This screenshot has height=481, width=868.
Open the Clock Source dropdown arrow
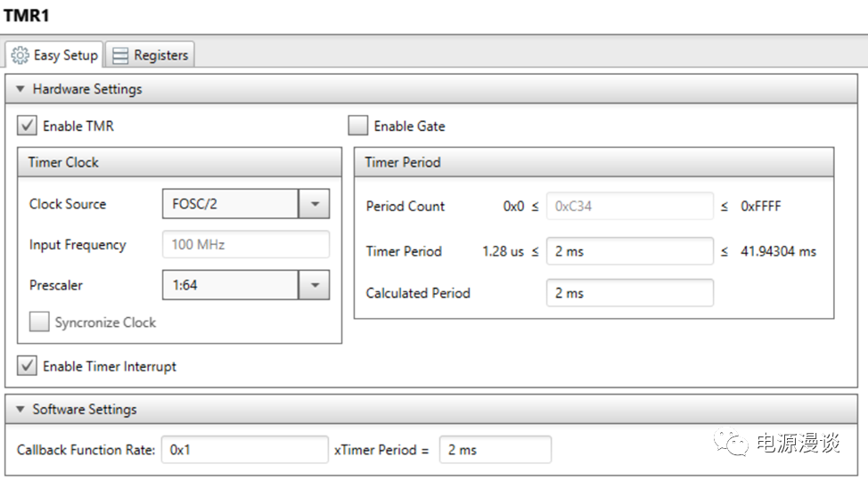pyautogui.click(x=314, y=204)
